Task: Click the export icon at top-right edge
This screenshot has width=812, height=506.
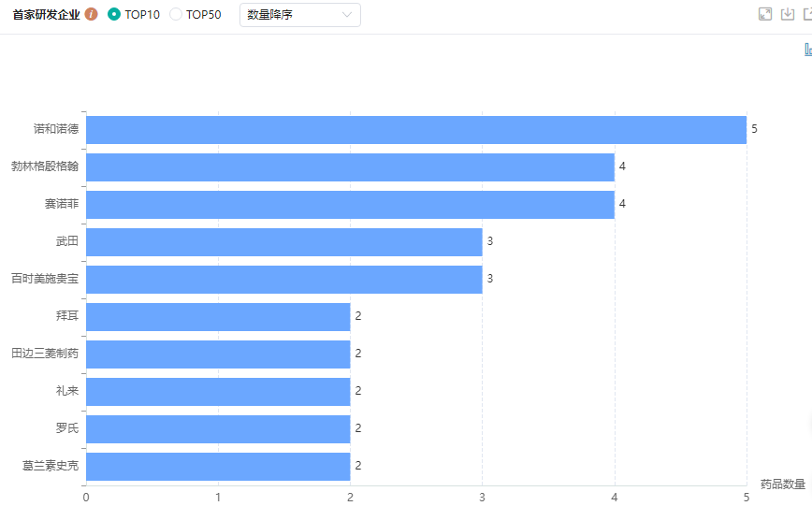Action: coord(807,14)
